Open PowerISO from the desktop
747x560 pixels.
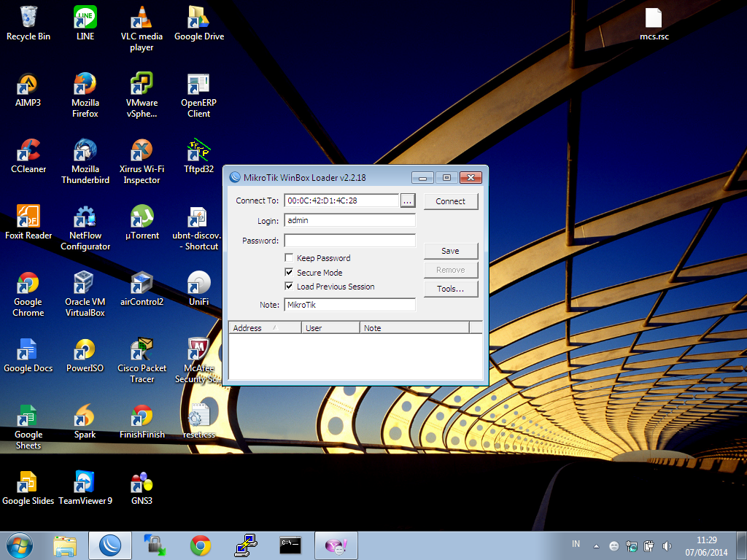pyautogui.click(x=85, y=350)
